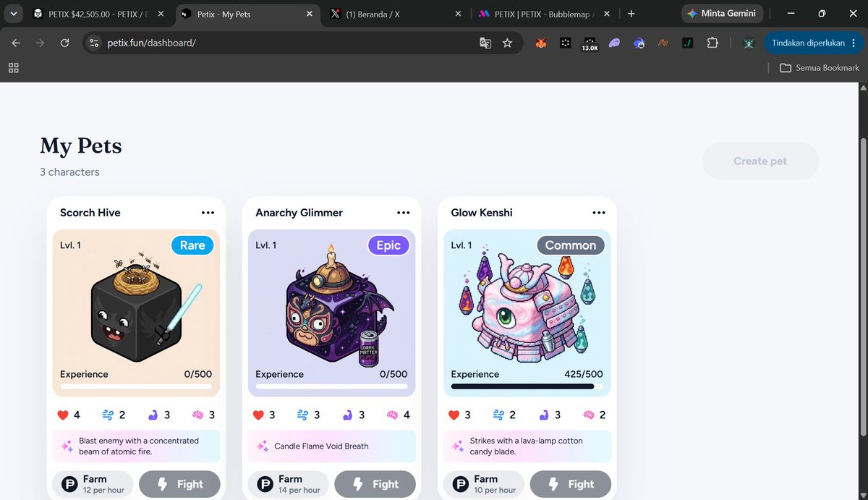Open the Chrome three-dot menu

[856, 43]
